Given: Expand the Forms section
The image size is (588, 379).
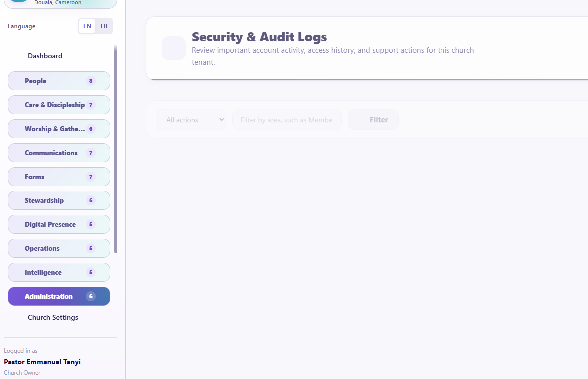Looking at the screenshot, I should coord(59,177).
